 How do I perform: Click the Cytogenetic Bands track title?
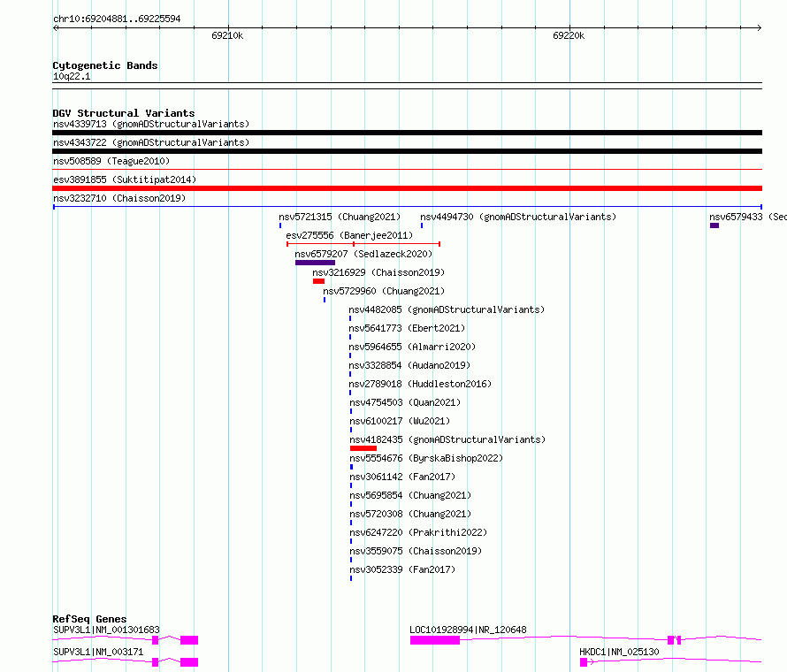click(105, 65)
